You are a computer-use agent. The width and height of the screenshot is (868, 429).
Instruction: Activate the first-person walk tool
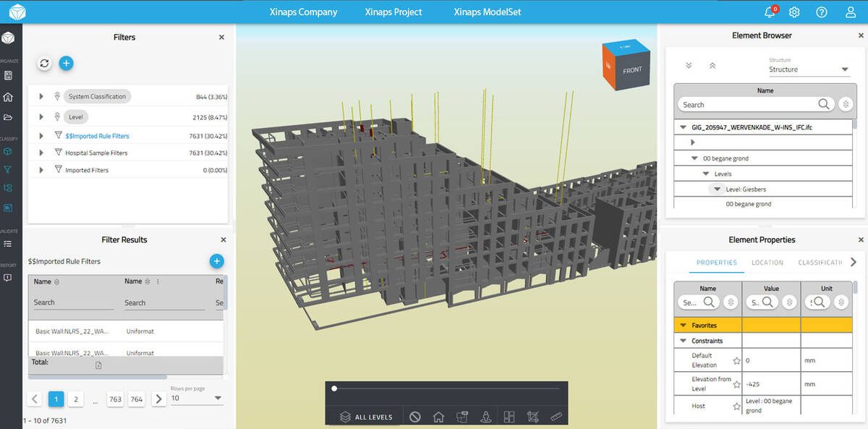486,417
